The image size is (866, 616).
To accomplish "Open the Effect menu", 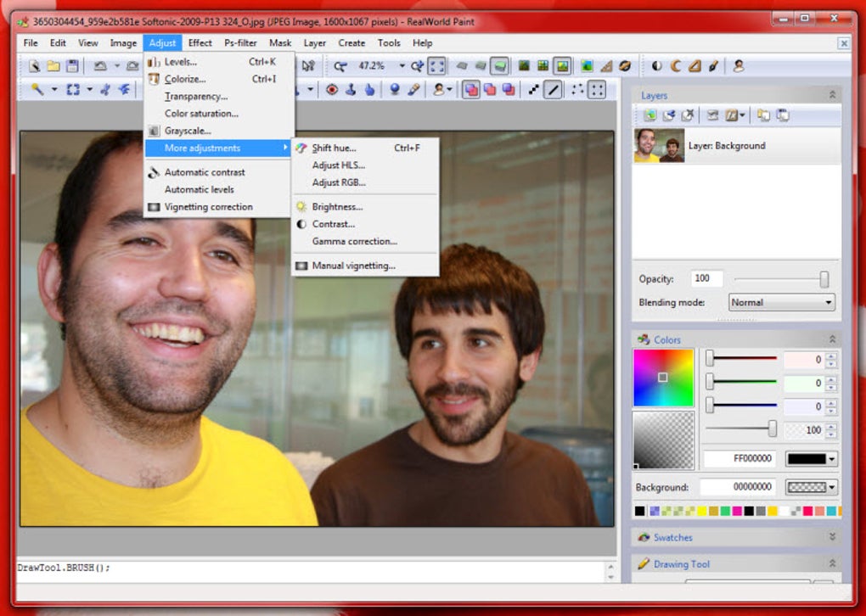I will (x=200, y=43).
